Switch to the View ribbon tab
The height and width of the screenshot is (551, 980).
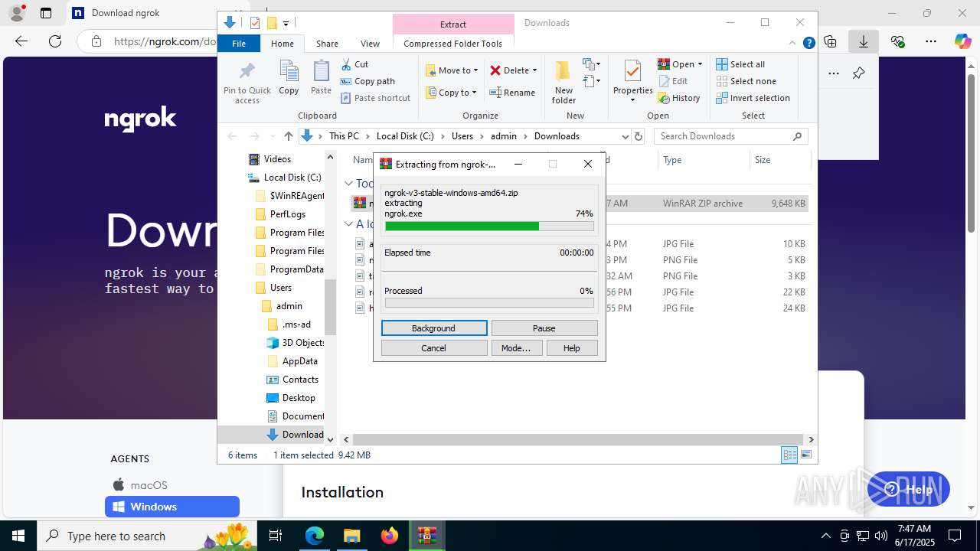(x=370, y=44)
